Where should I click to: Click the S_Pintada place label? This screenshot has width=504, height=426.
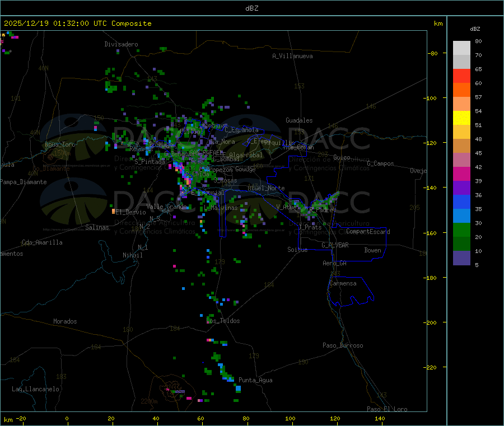click(150, 162)
